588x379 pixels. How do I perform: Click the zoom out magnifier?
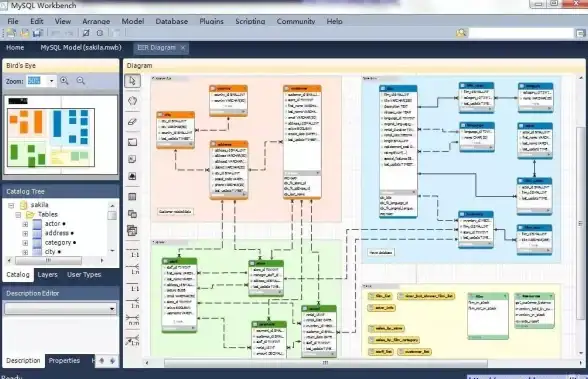click(x=81, y=81)
